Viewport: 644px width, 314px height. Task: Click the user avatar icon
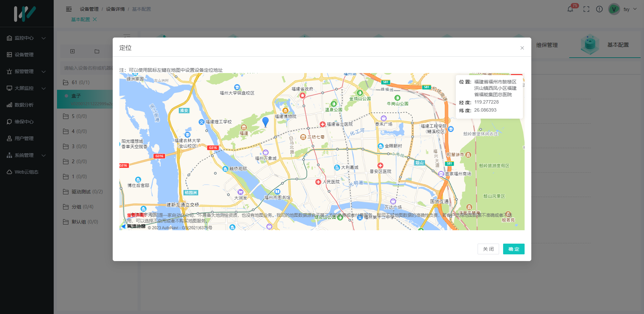pyautogui.click(x=614, y=9)
